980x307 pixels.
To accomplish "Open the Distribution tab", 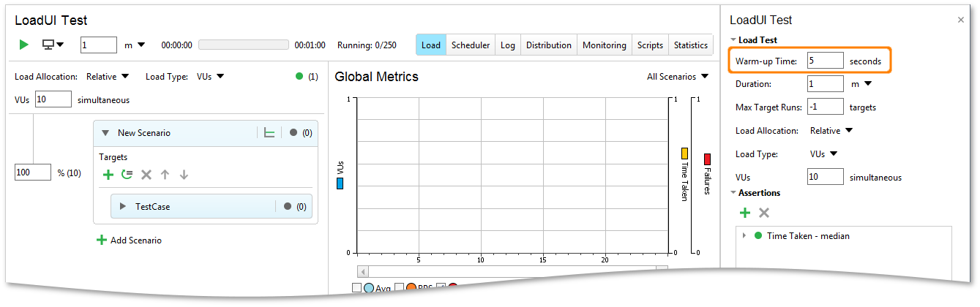I will pos(549,45).
